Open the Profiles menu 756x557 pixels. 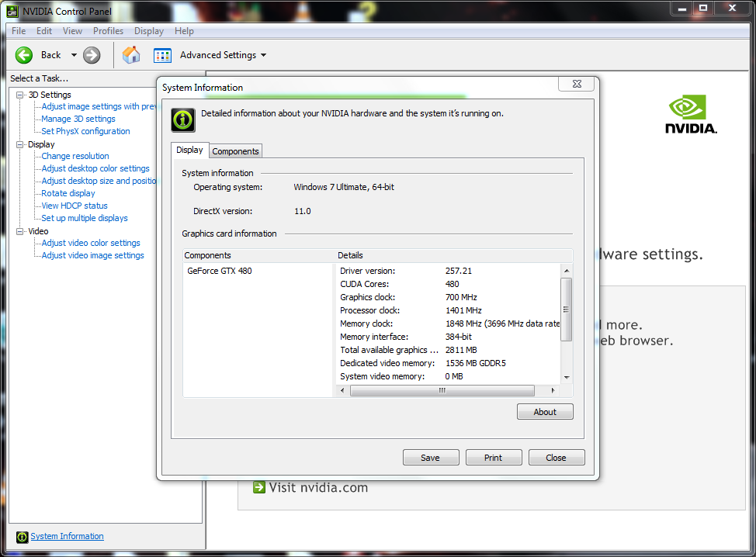[x=108, y=31]
